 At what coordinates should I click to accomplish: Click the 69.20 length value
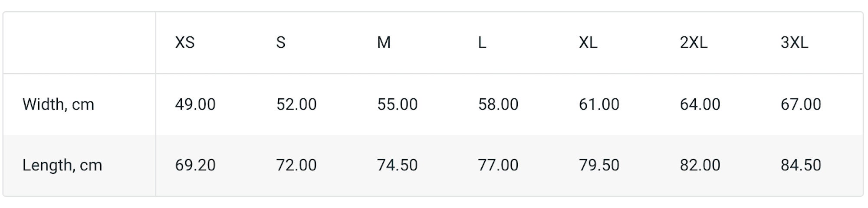(x=195, y=165)
